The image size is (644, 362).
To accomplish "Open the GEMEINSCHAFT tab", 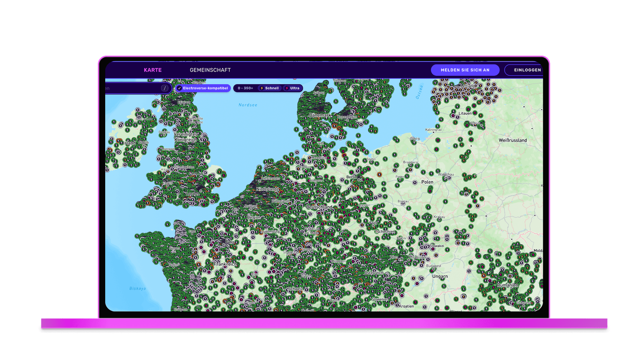I will (210, 70).
